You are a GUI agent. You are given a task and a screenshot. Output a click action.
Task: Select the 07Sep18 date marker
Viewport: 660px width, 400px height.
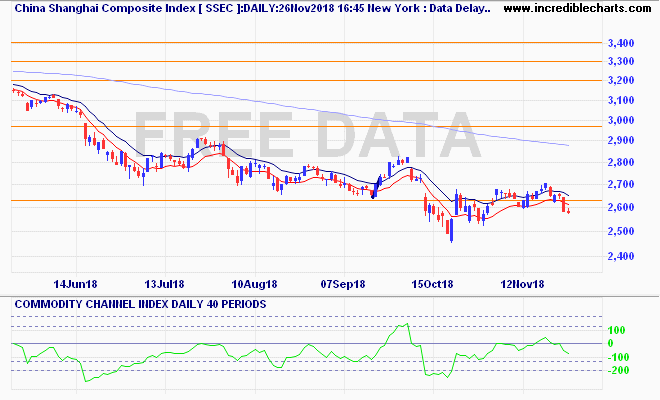pyautogui.click(x=343, y=284)
